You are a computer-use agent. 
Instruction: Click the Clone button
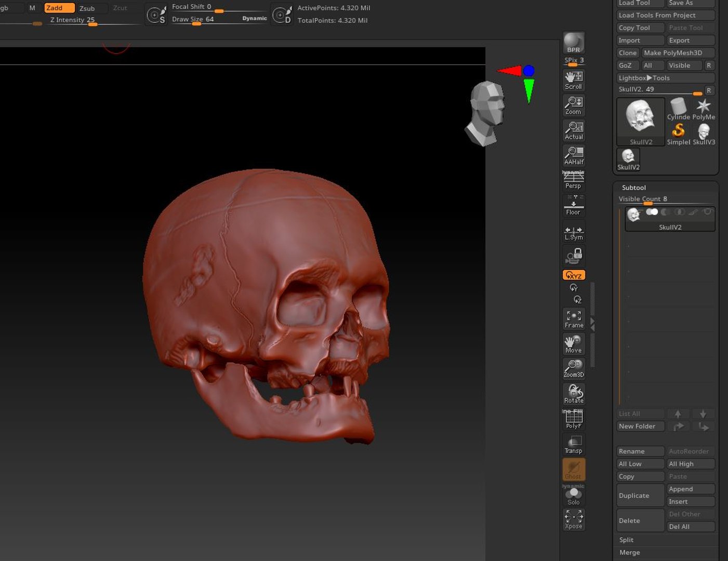coord(628,52)
